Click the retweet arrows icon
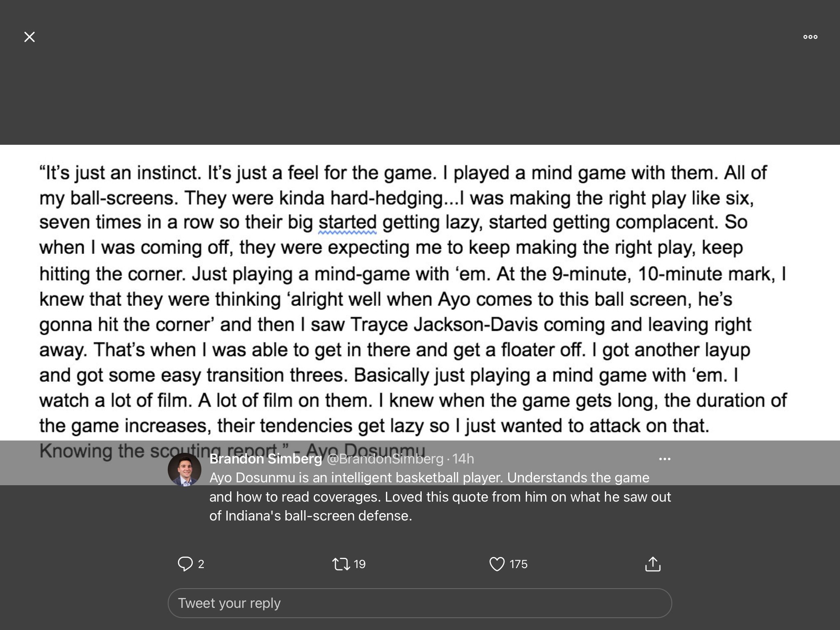This screenshot has height=630, width=840. coord(341,564)
